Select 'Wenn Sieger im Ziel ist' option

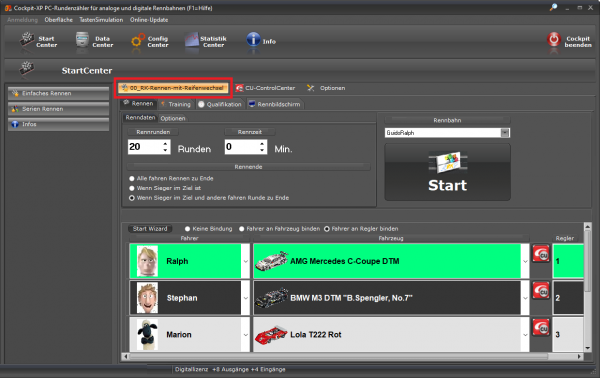click(x=132, y=188)
